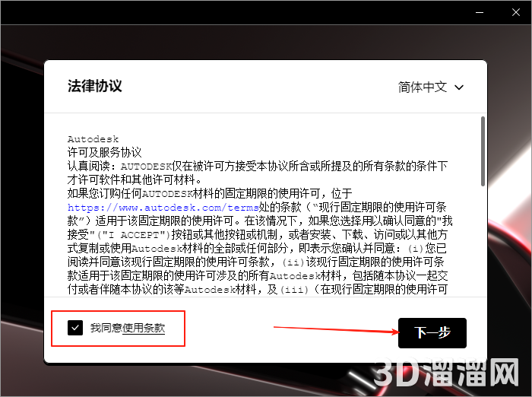Open the https://www.autodesk.com/terms link

[x=163, y=207]
